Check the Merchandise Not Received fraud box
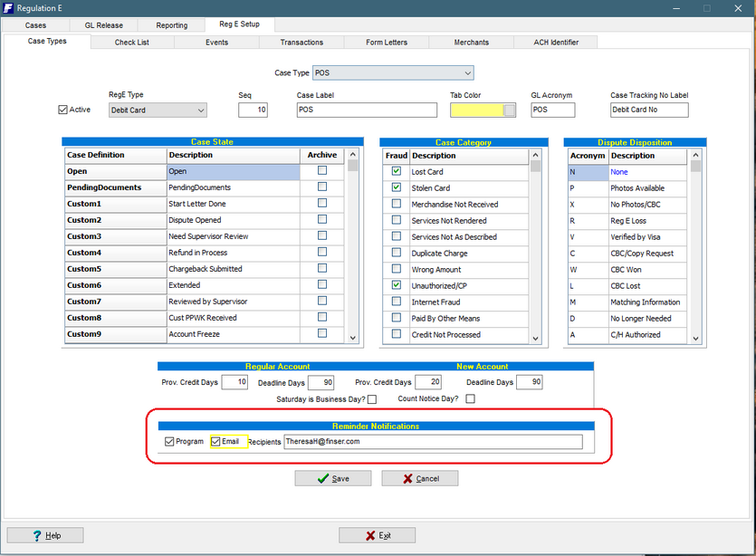756x556 pixels. click(397, 204)
